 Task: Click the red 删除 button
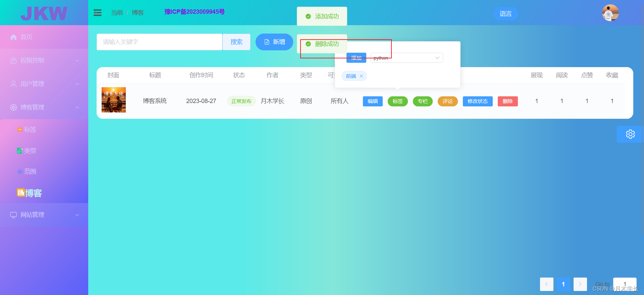(508, 101)
